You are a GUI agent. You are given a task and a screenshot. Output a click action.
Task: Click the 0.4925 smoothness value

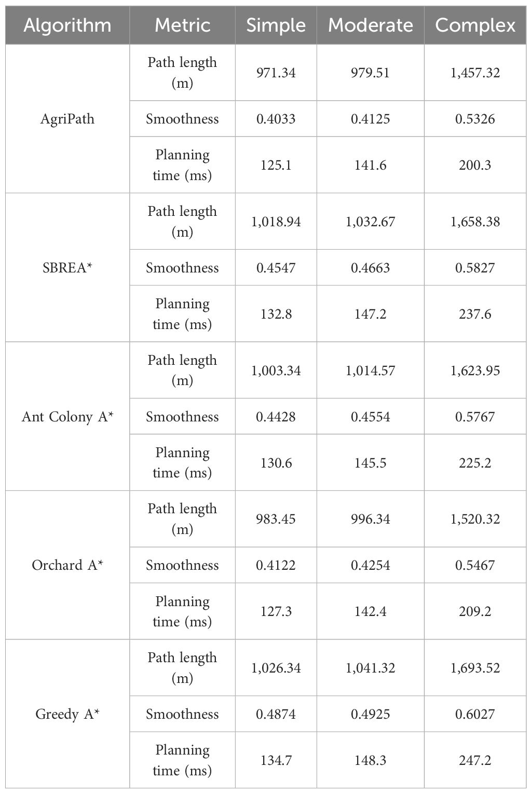(371, 714)
